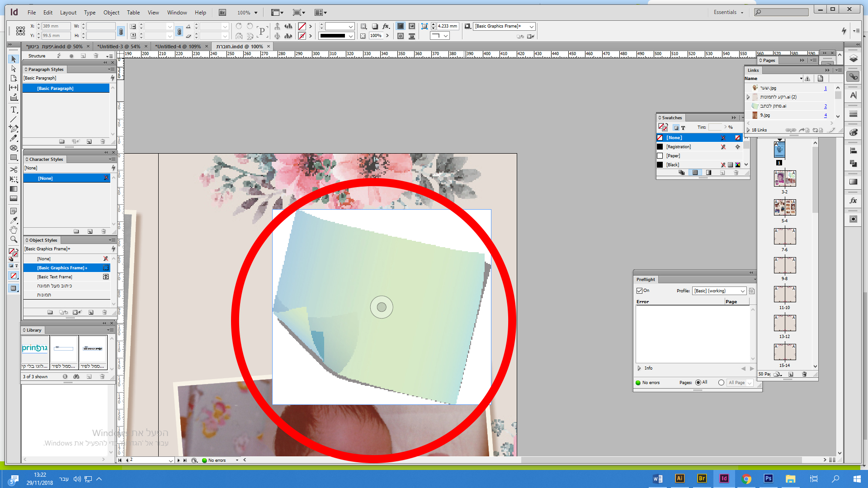Select the All pages radio button
Viewport: 868px width, 488px height.
(x=698, y=383)
